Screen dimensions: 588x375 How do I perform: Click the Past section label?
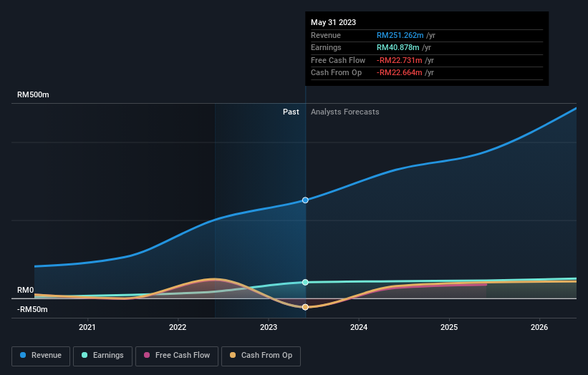pos(291,112)
